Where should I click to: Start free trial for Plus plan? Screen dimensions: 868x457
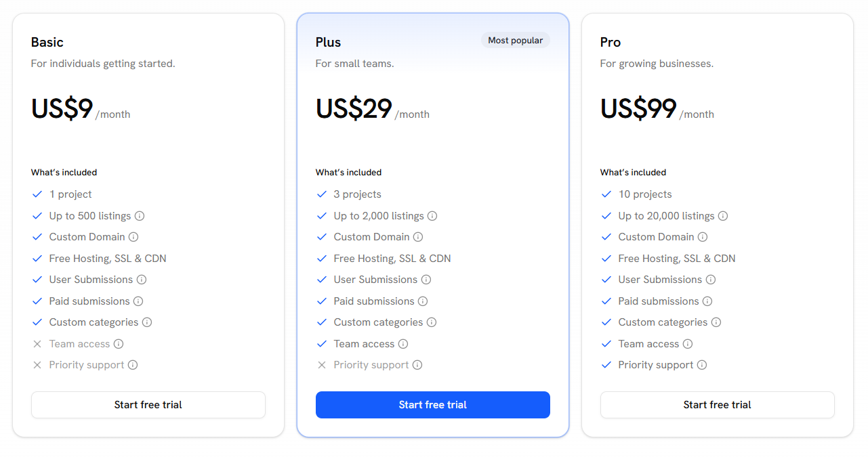pyautogui.click(x=433, y=405)
